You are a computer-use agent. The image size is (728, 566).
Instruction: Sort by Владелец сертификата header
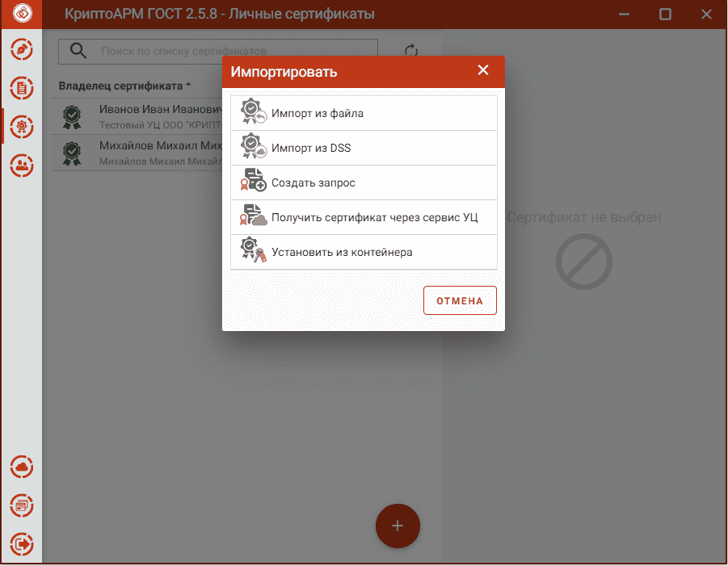(124, 86)
